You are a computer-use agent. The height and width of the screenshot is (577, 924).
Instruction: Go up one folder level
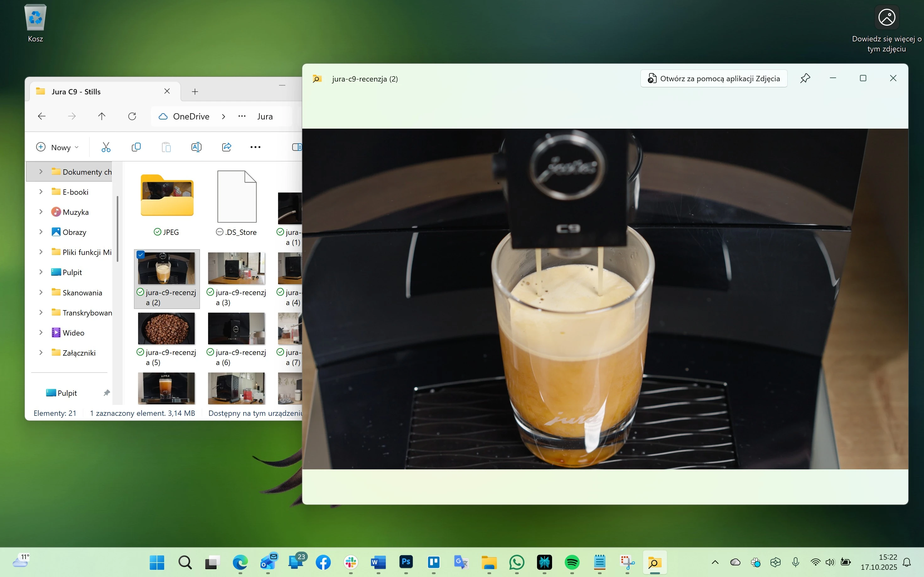point(102,116)
